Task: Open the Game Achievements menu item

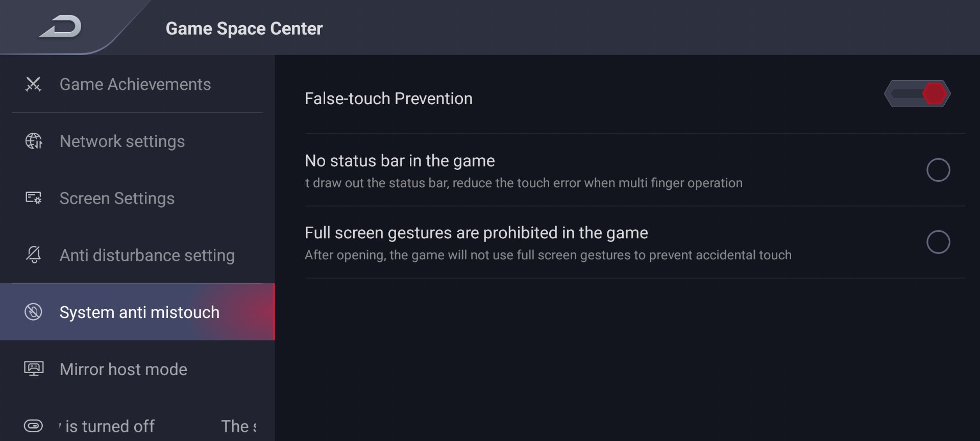Action: tap(137, 84)
